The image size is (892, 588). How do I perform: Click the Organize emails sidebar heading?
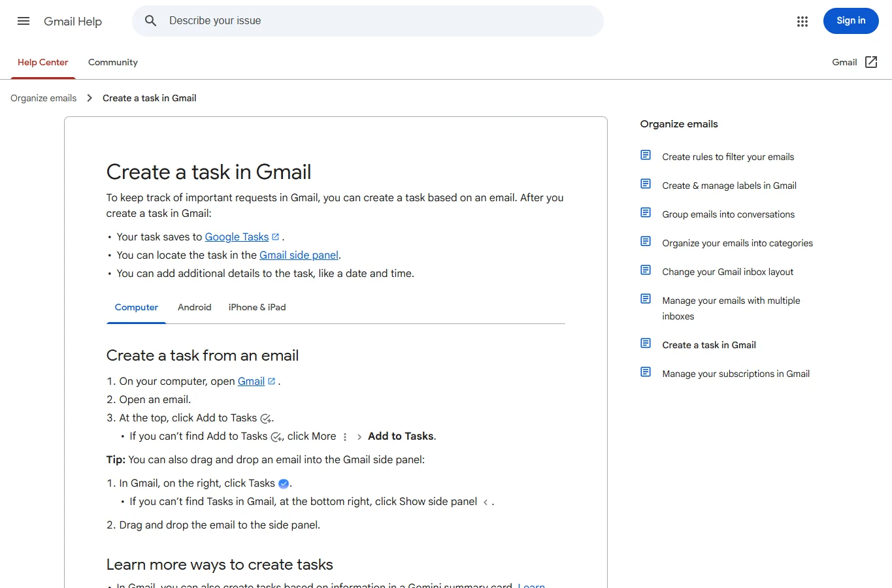pyautogui.click(x=679, y=124)
